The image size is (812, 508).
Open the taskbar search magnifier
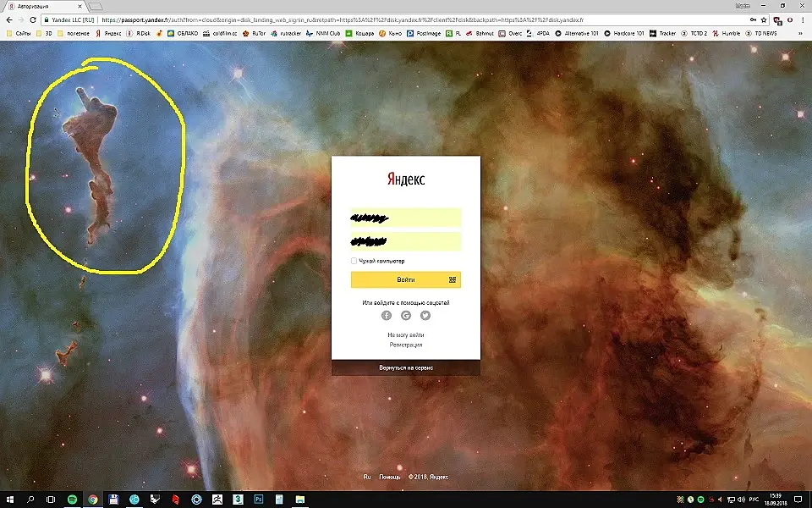click(30, 500)
